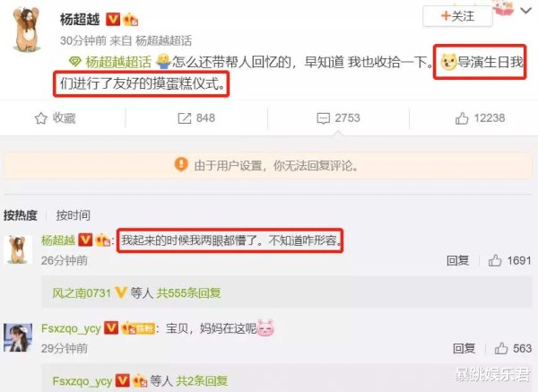
Task: Sort comments 按时间
Action: 74,215
